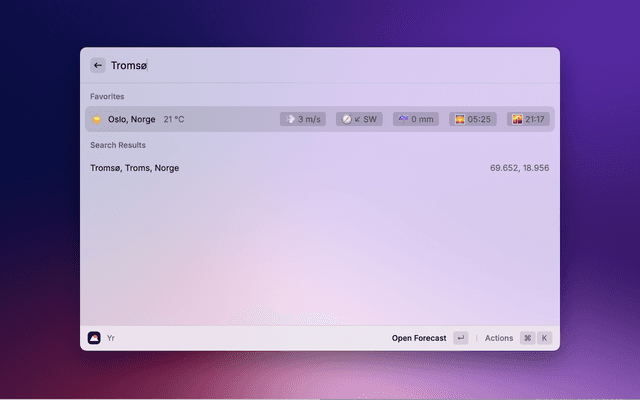Image resolution: width=640 pixels, height=400 pixels.
Task: Open the Actions menu
Action: coord(499,338)
